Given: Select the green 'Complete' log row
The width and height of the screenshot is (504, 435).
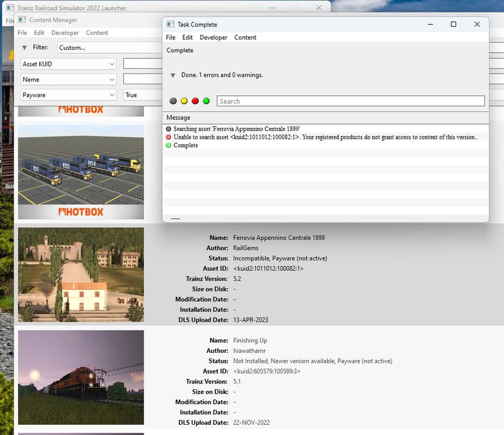Looking at the screenshot, I should 326,145.
